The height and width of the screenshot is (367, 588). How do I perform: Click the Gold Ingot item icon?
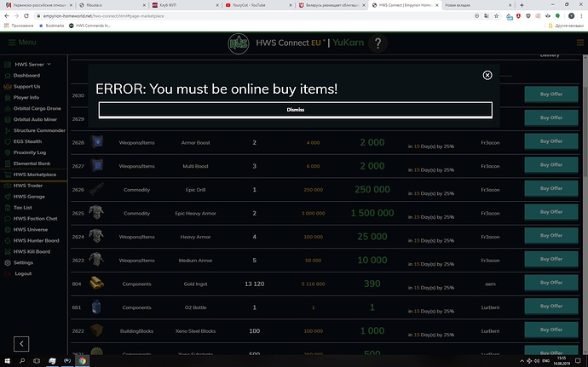[97, 283]
